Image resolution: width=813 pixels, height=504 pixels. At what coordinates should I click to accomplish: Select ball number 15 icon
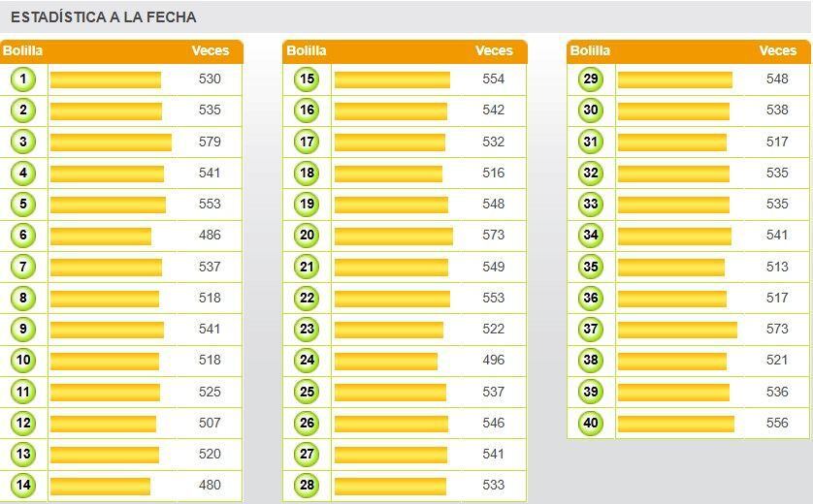[307, 79]
